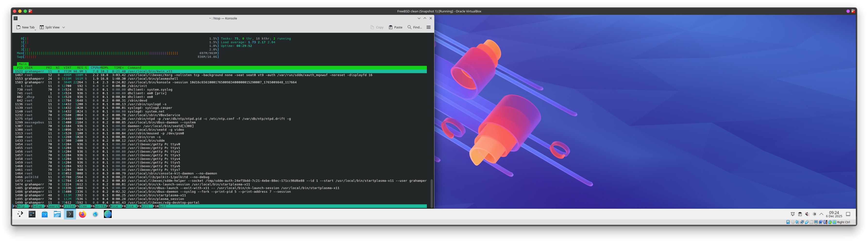Expand the Split View dropdown arrow
Screen dimensions: 868x242
click(63, 27)
